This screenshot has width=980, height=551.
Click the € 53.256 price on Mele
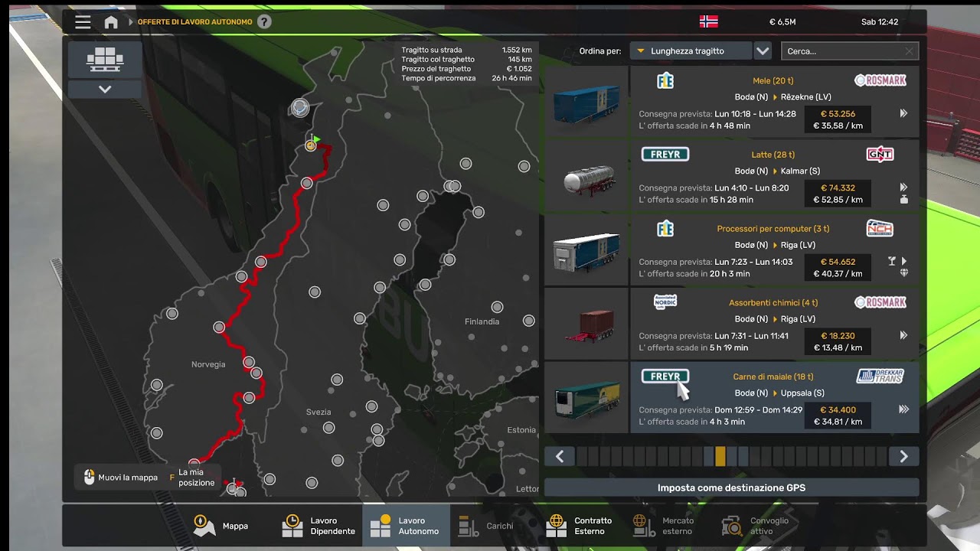point(838,114)
